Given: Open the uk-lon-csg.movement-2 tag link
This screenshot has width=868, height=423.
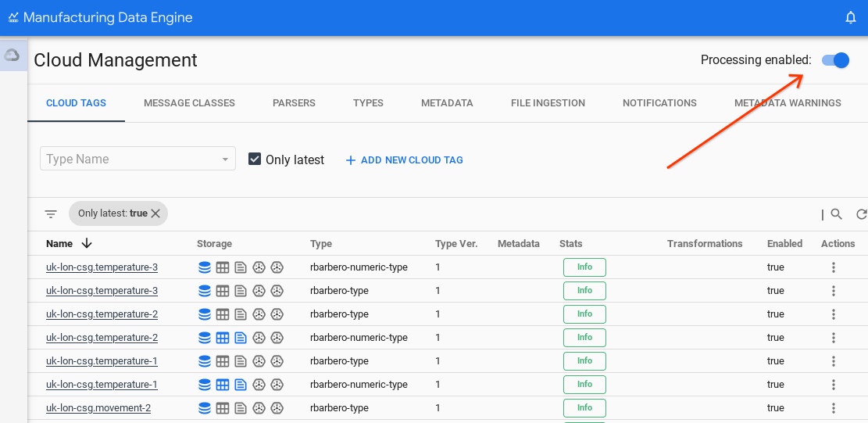Looking at the screenshot, I should click(x=98, y=408).
